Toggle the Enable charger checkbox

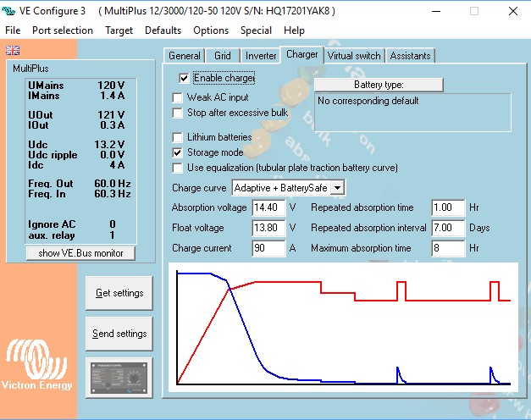click(184, 78)
